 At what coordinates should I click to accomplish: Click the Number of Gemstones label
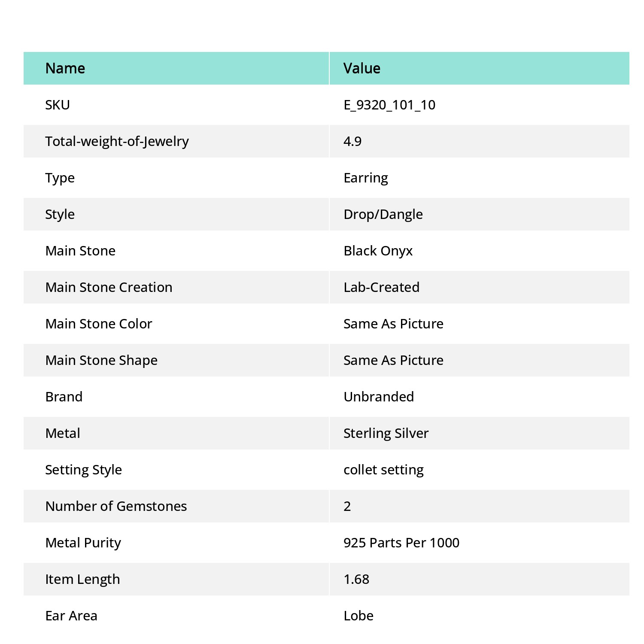pyautogui.click(x=116, y=506)
